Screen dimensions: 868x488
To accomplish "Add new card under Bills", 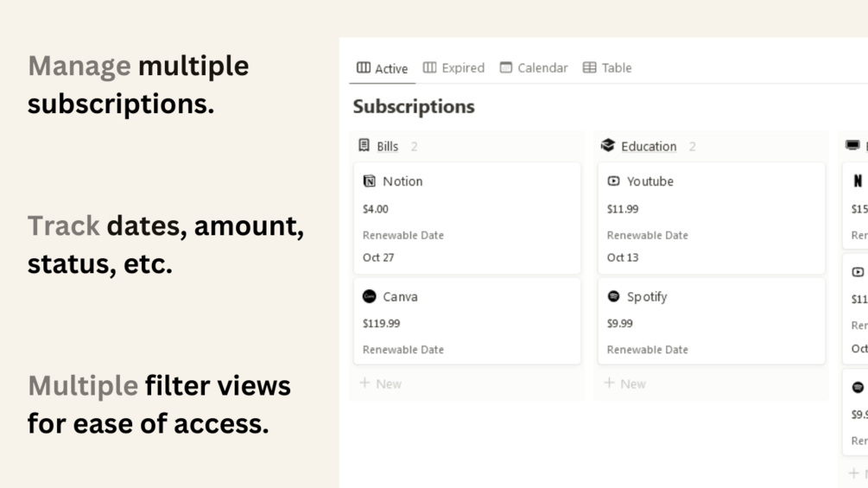I will pos(380,383).
